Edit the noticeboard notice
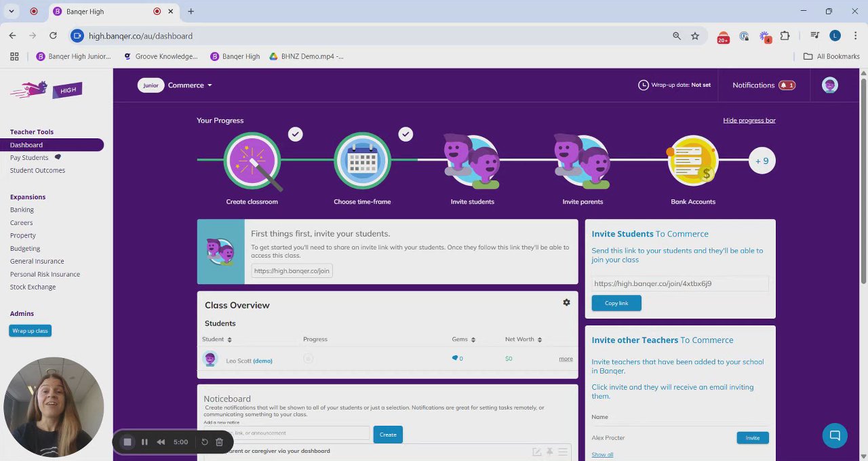Viewport: 868px width, 461px height. point(536,452)
